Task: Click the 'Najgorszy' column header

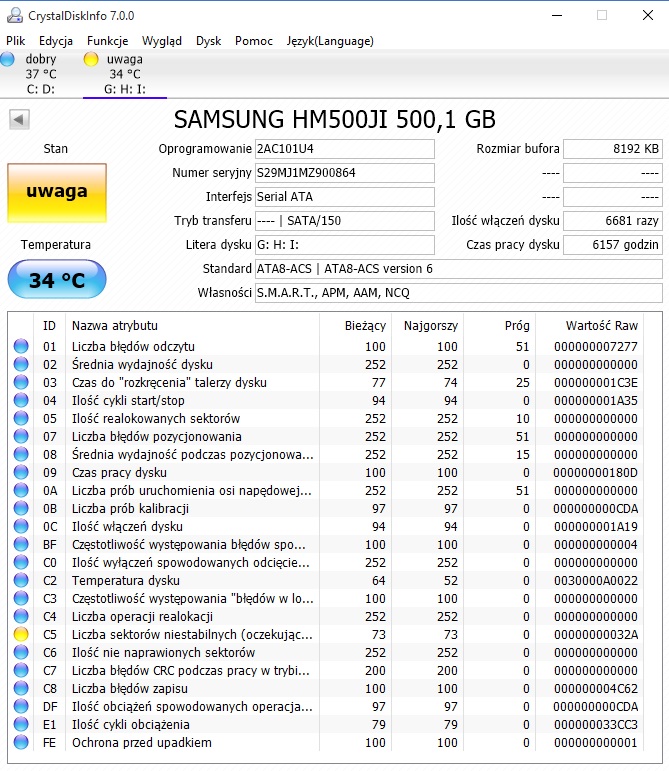Action: coord(431,326)
